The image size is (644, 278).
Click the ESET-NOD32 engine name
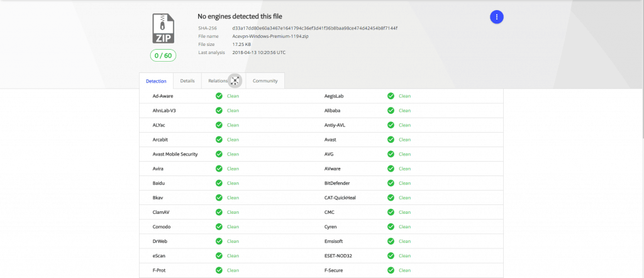(338, 256)
